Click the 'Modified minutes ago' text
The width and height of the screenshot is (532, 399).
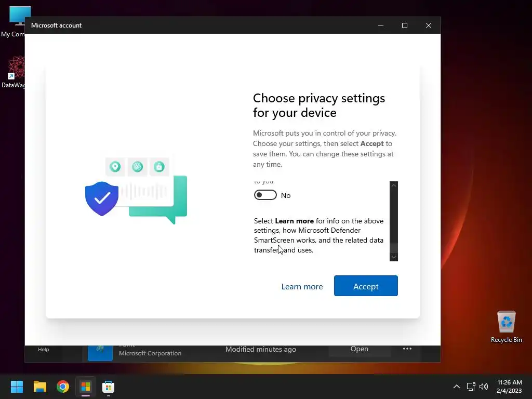click(x=261, y=349)
